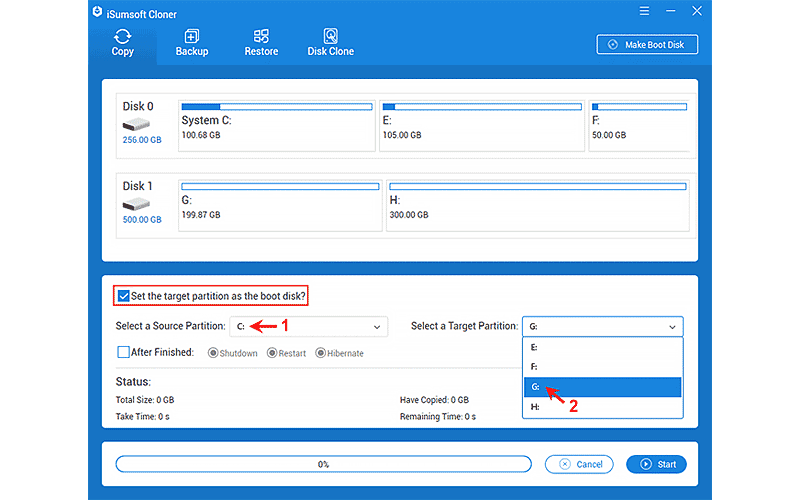The width and height of the screenshot is (800, 500).
Task: Toggle set target partition as boot disk
Action: (123, 296)
